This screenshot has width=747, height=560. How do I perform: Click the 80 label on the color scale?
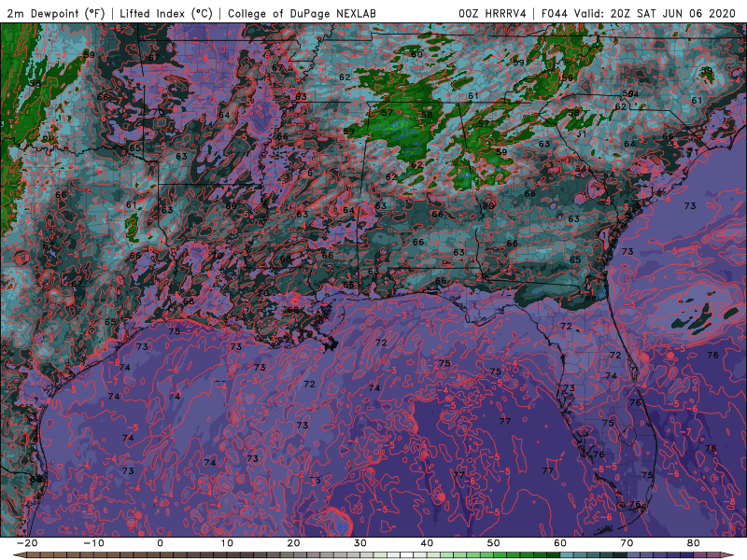(694, 543)
